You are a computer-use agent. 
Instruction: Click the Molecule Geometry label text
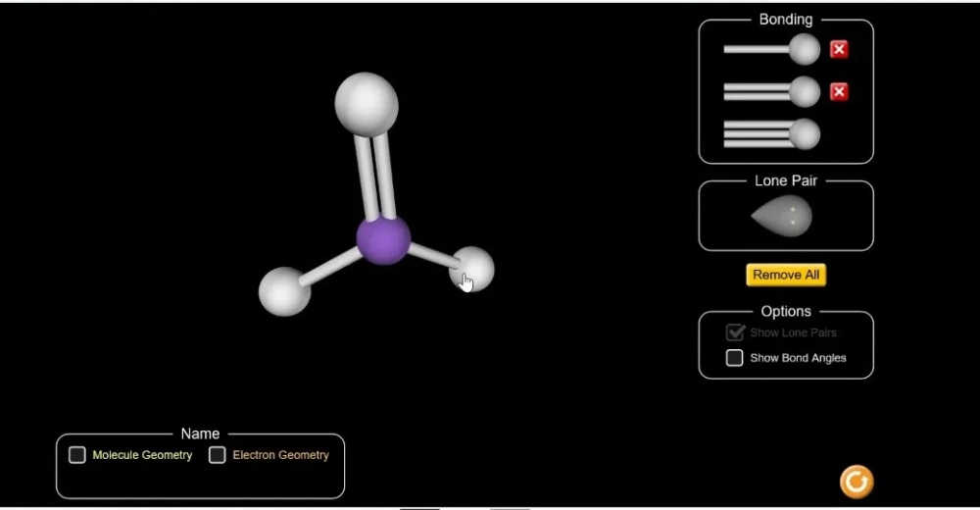point(142,455)
